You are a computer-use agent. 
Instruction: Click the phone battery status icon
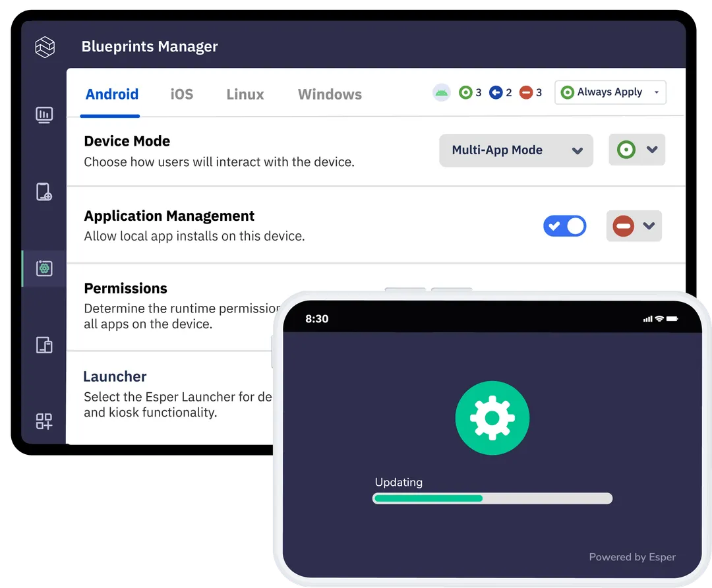(x=672, y=319)
